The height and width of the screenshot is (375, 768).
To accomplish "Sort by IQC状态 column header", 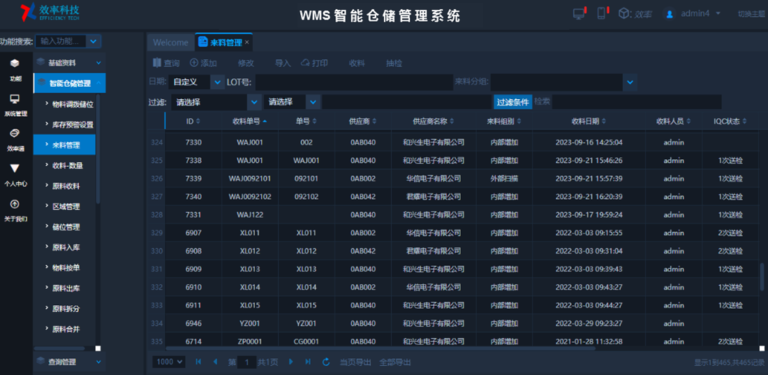I will pos(730,121).
